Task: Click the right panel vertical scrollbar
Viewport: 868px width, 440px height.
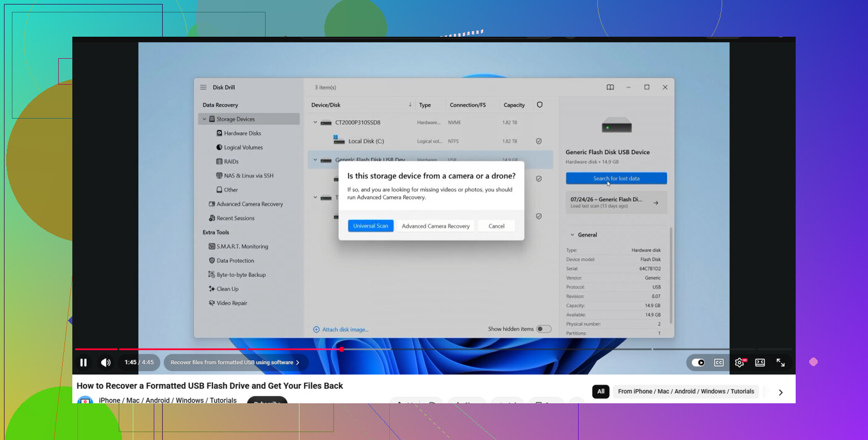Action: [671, 275]
